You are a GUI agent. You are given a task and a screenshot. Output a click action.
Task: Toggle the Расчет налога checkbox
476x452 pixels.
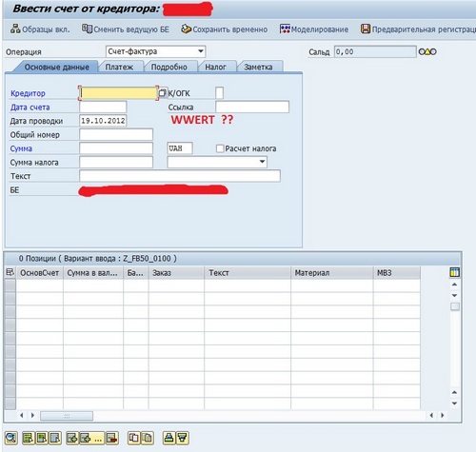pos(220,148)
